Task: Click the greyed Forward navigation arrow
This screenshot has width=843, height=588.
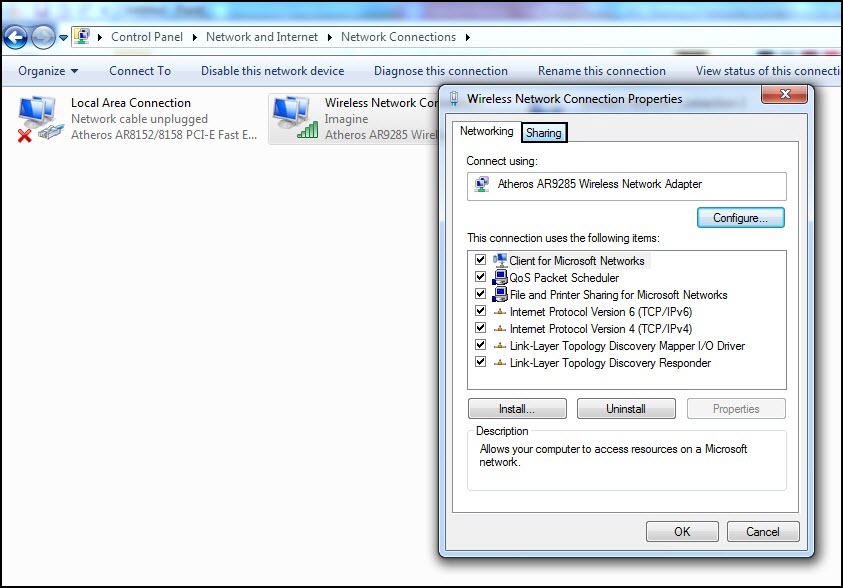Action: click(43, 37)
